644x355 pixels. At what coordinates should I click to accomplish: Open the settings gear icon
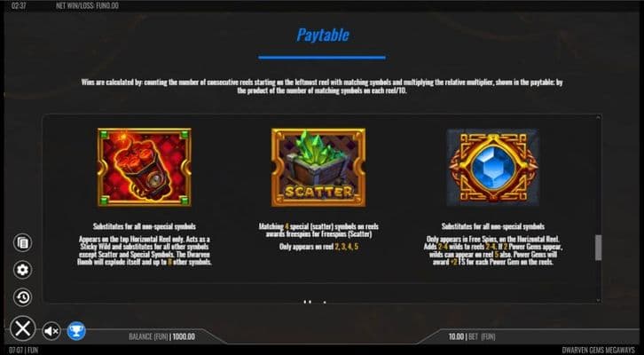(22, 270)
